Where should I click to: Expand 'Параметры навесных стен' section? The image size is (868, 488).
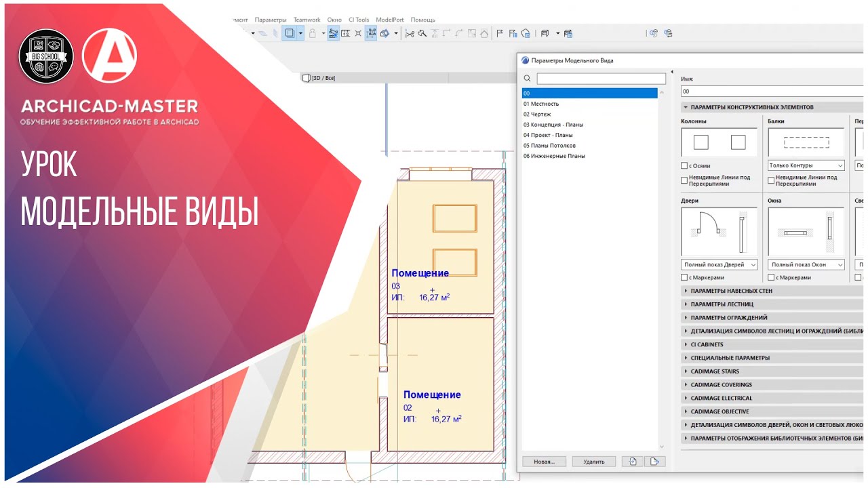click(772, 291)
